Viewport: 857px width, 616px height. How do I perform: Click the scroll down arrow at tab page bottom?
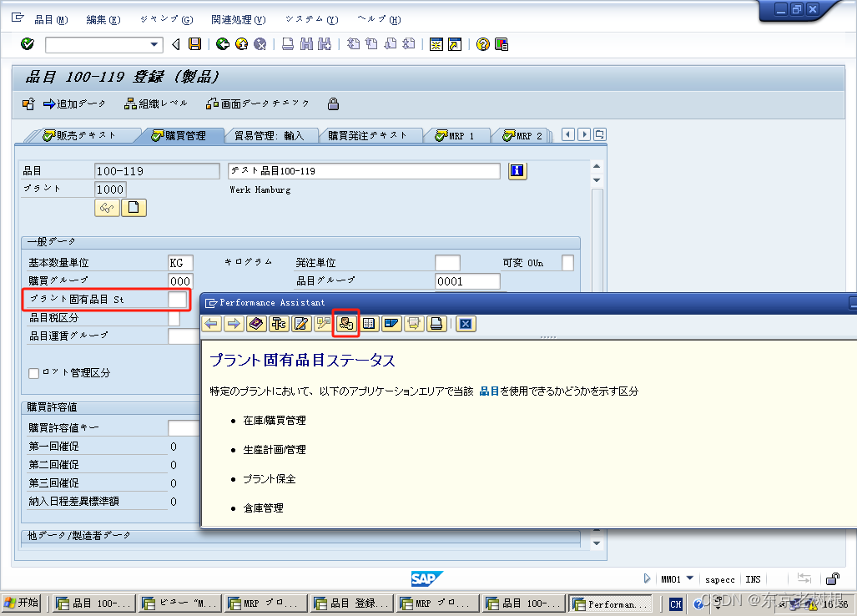pyautogui.click(x=597, y=543)
